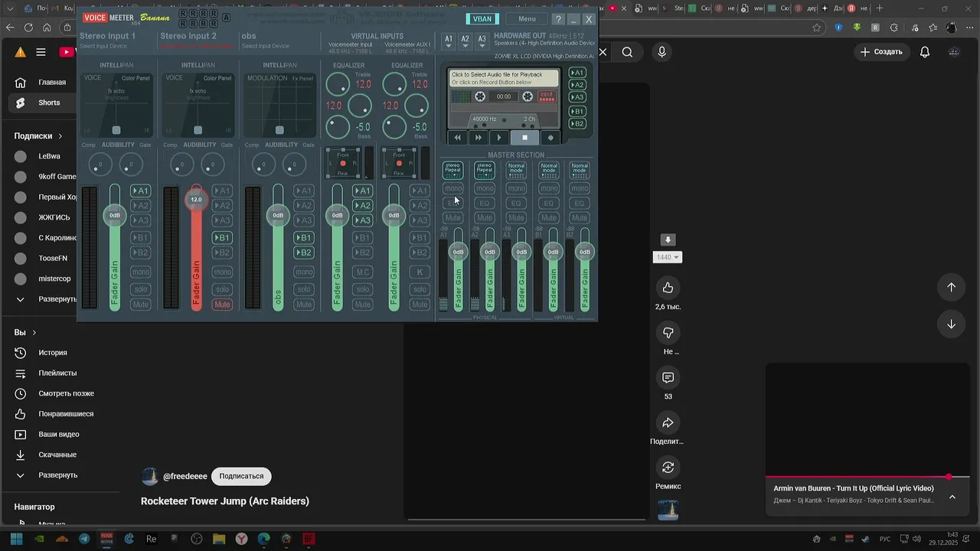The height and width of the screenshot is (551, 980).
Task: Start voice search with microphone icon
Action: pos(662,52)
